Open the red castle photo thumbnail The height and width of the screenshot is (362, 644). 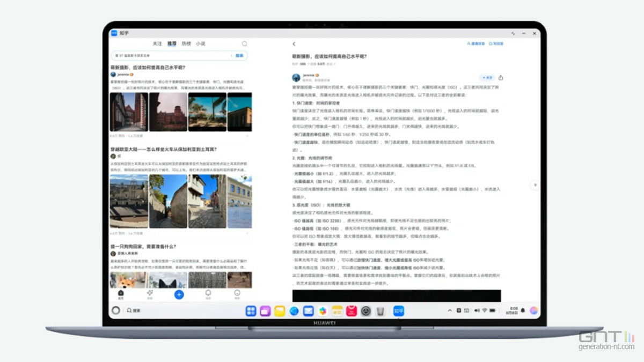click(x=168, y=112)
